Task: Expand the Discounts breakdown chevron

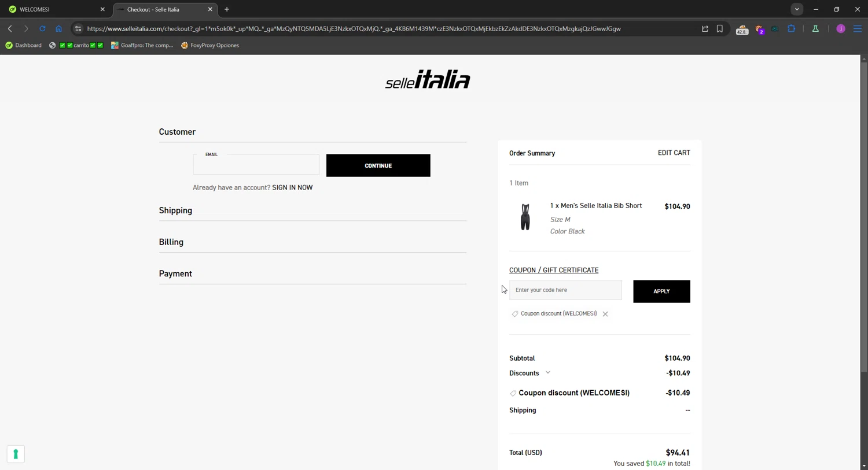Action: (548, 373)
